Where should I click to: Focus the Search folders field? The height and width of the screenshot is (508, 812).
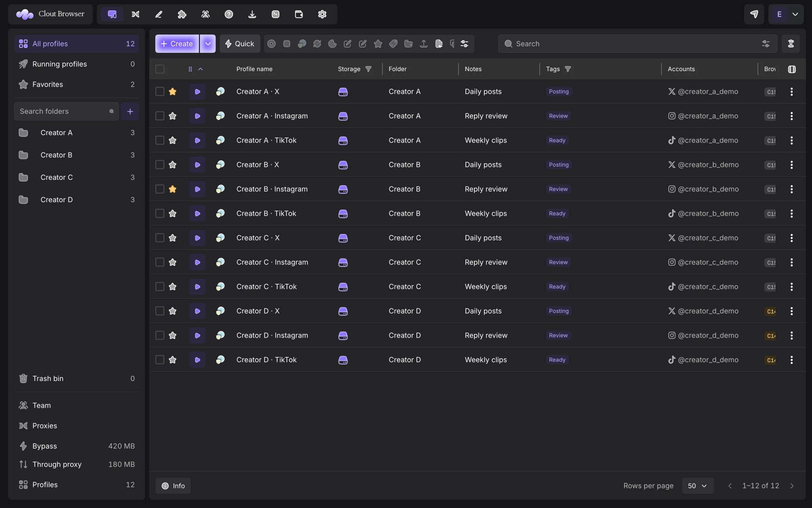point(66,111)
